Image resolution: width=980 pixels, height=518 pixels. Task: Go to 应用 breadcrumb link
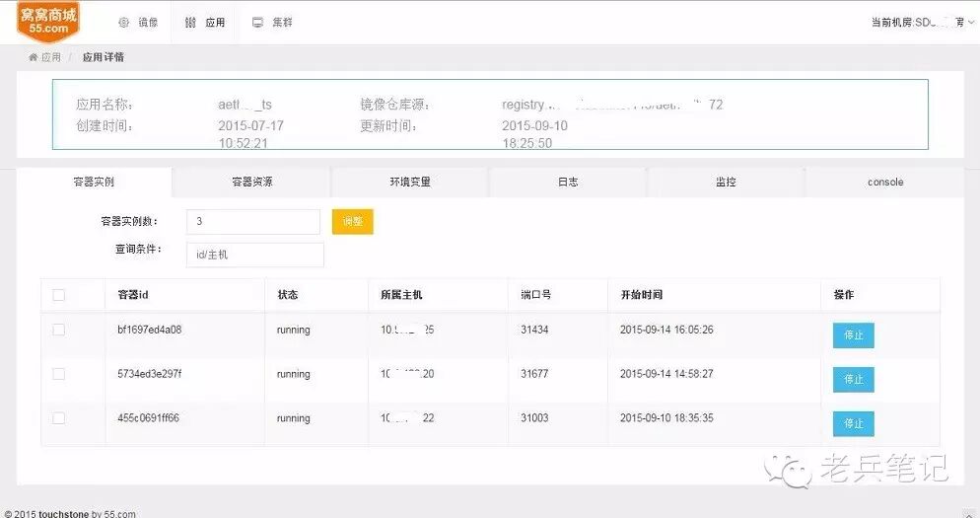tap(50, 57)
